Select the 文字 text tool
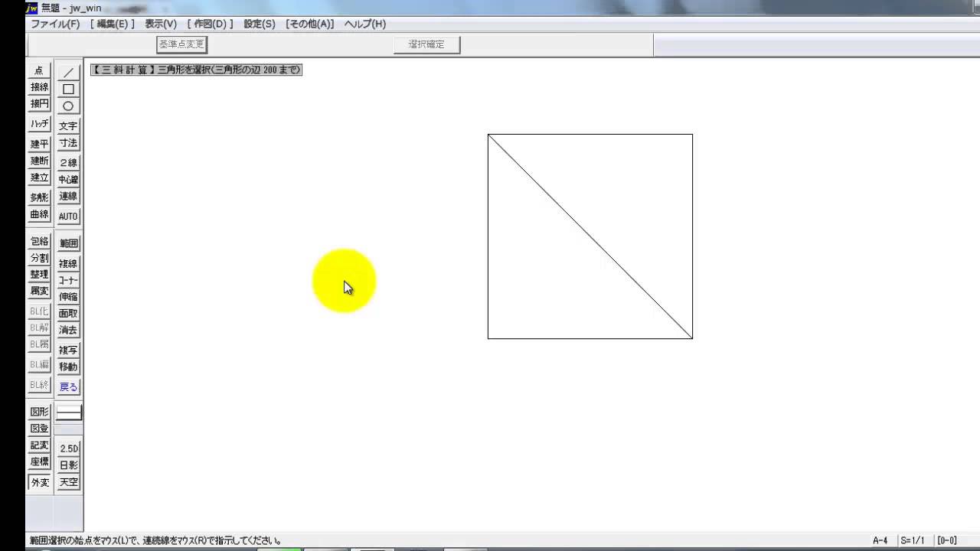 pyautogui.click(x=68, y=126)
